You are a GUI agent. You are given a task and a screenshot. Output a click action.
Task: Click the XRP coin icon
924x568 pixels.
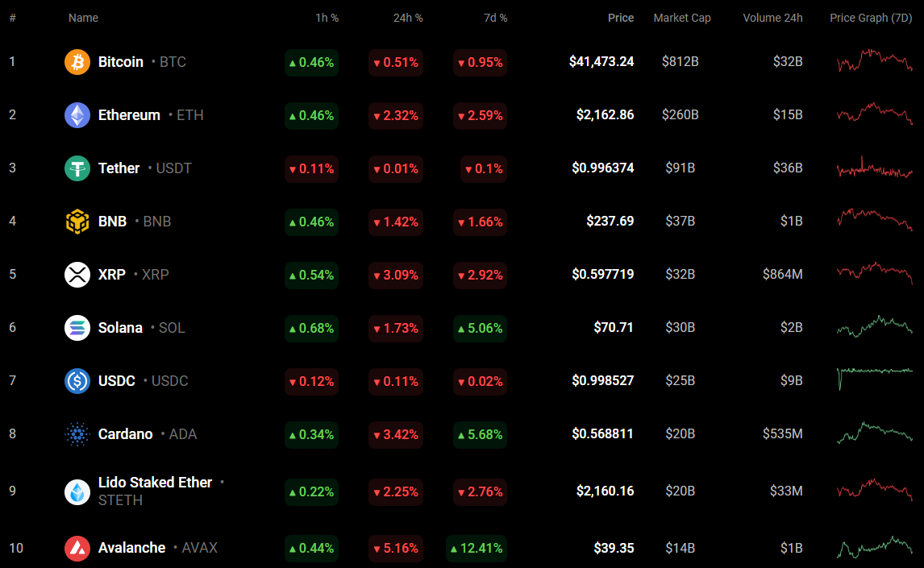pyautogui.click(x=77, y=275)
